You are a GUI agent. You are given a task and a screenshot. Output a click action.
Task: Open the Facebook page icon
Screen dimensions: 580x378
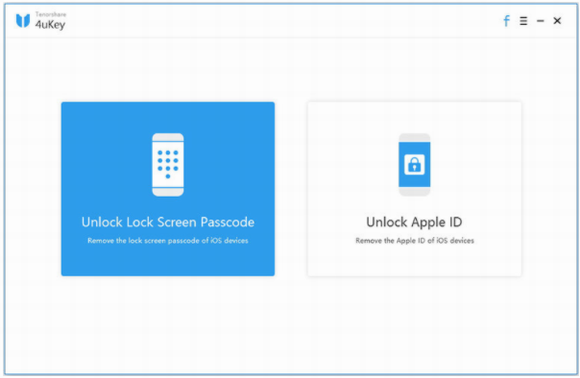pyautogui.click(x=506, y=21)
